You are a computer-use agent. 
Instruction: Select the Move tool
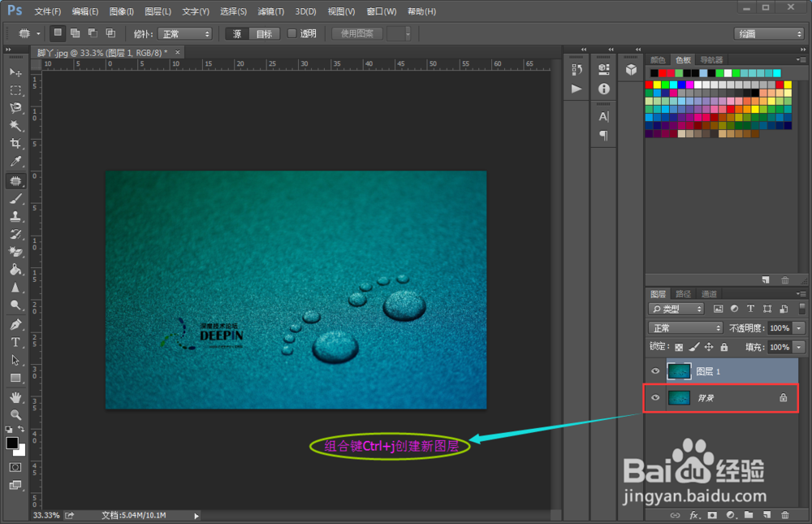tap(15, 72)
